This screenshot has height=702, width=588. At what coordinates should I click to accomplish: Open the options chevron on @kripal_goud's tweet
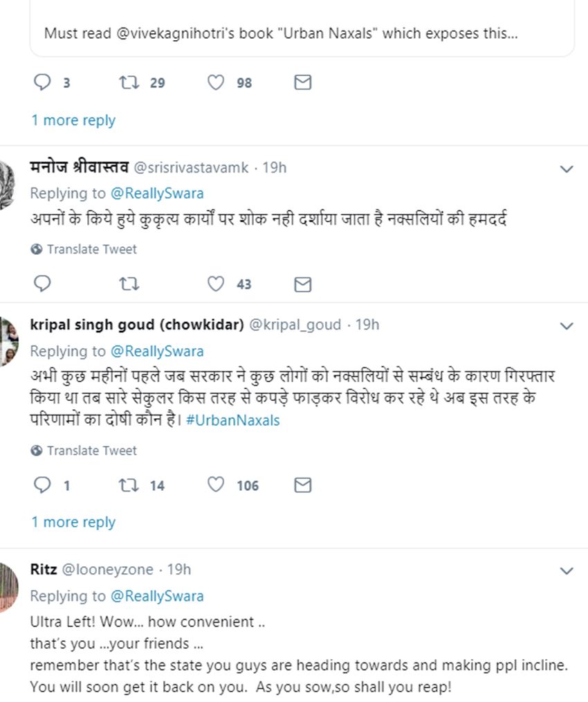point(566,326)
